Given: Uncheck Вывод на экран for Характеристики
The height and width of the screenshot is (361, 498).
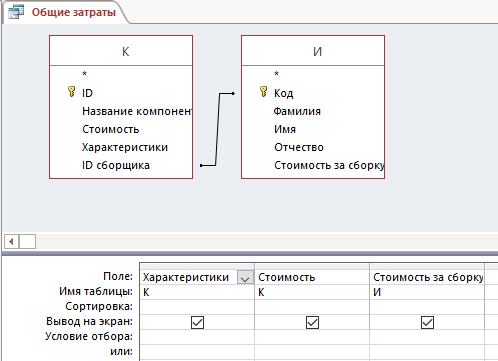Looking at the screenshot, I should [x=197, y=322].
